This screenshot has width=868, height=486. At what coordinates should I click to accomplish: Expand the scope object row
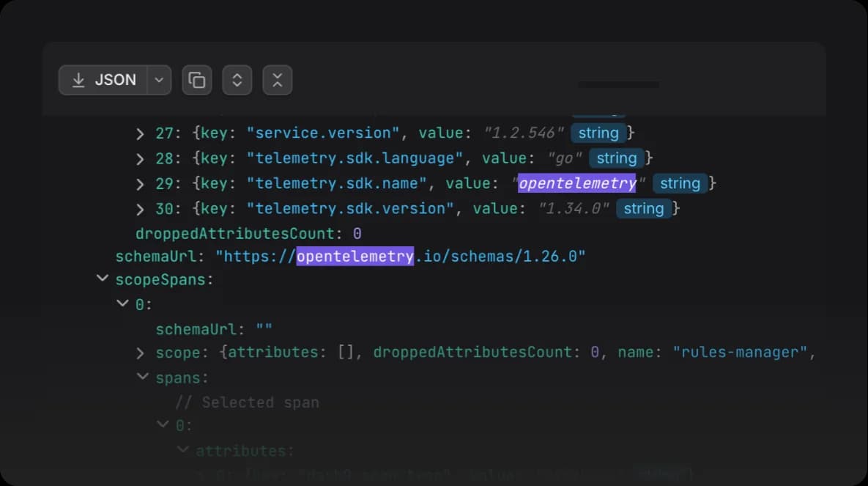(140, 353)
